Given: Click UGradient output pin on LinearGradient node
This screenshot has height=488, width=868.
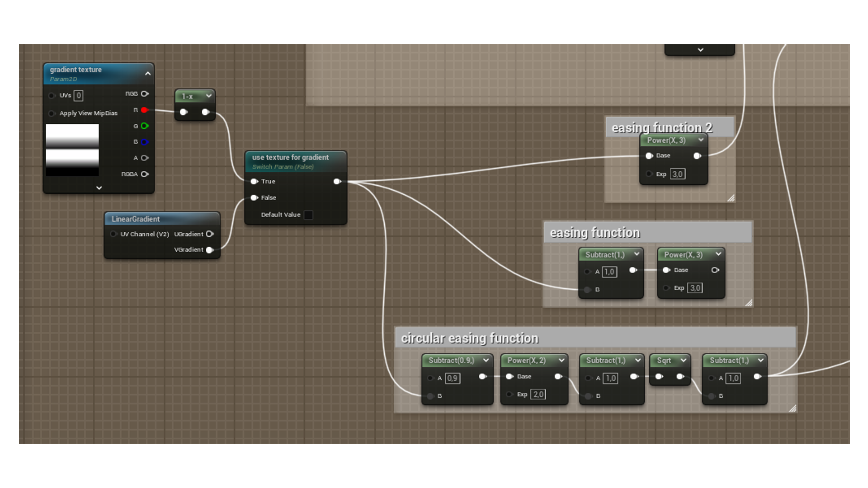Looking at the screenshot, I should pos(210,234).
